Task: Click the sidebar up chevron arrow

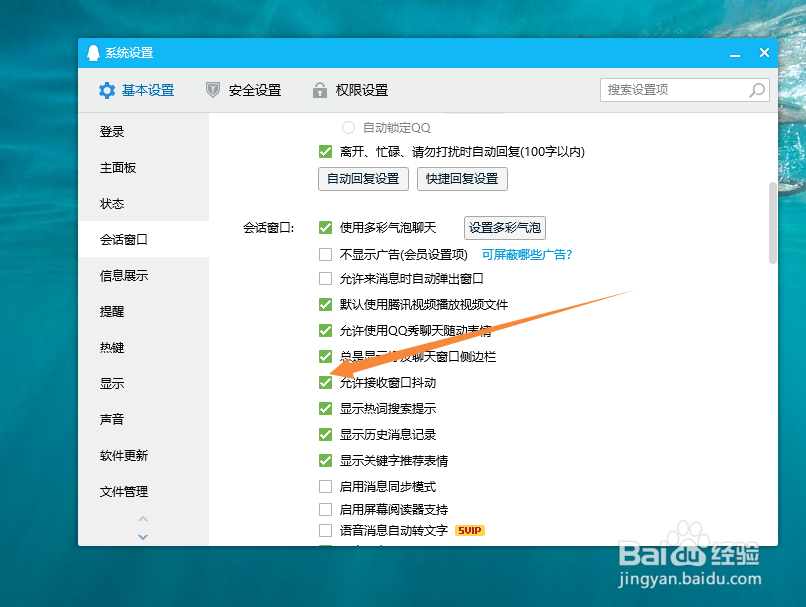Action: coord(143,519)
